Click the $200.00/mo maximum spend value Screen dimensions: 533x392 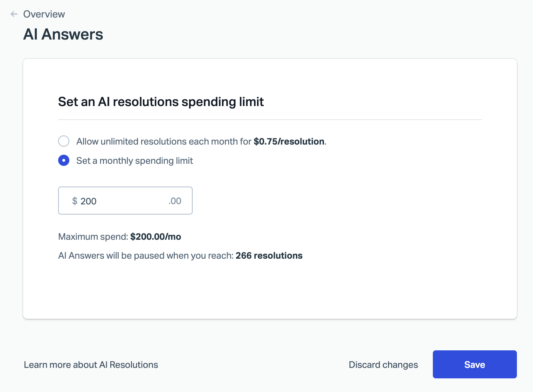coord(155,237)
